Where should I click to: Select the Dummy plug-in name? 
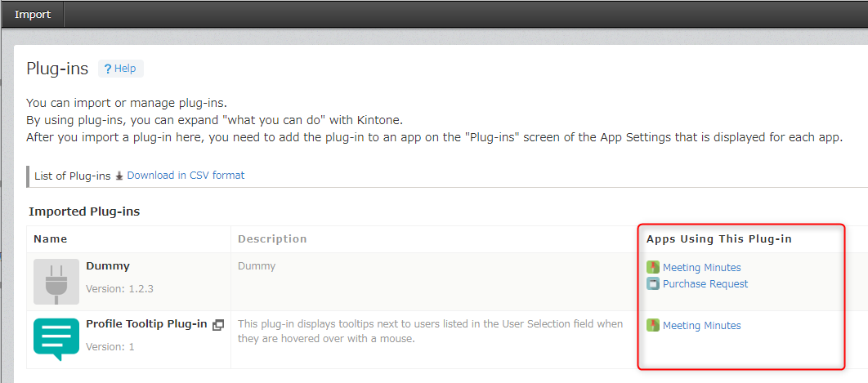[108, 266]
